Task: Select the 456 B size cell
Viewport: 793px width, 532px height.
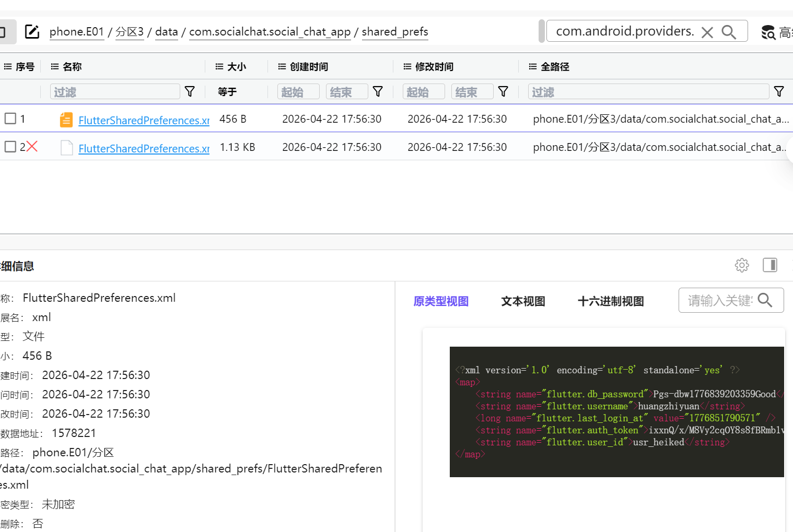Action: pyautogui.click(x=233, y=119)
